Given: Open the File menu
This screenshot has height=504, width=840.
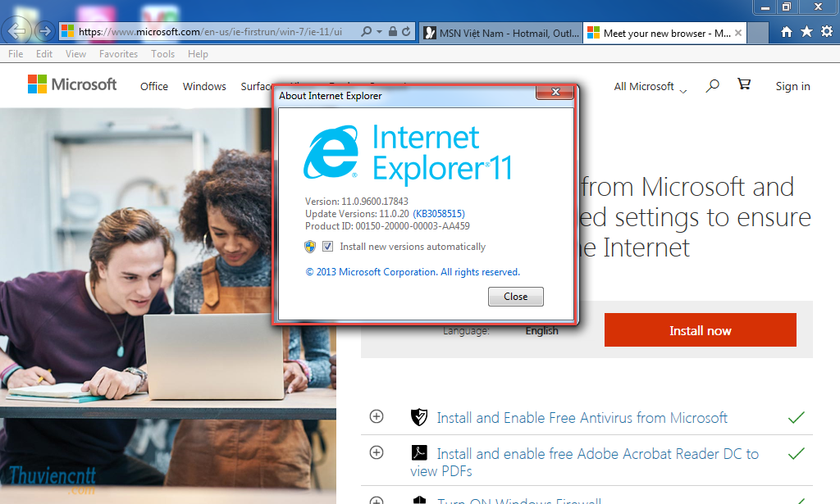Looking at the screenshot, I should pyautogui.click(x=16, y=54).
